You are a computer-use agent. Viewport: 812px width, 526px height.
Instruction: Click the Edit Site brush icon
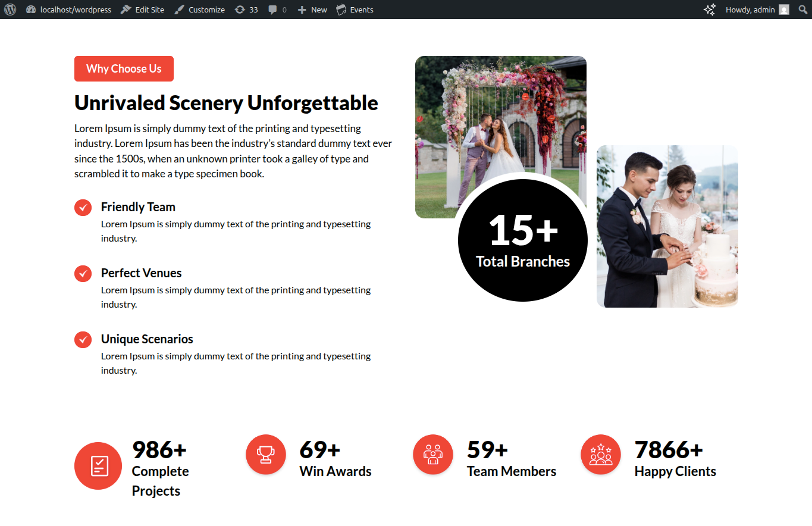pyautogui.click(x=126, y=10)
